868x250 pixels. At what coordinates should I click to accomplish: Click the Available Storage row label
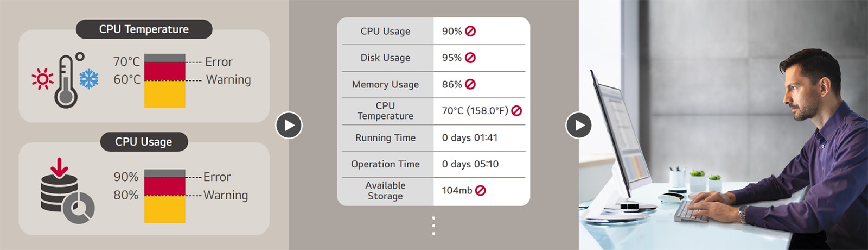tap(385, 191)
